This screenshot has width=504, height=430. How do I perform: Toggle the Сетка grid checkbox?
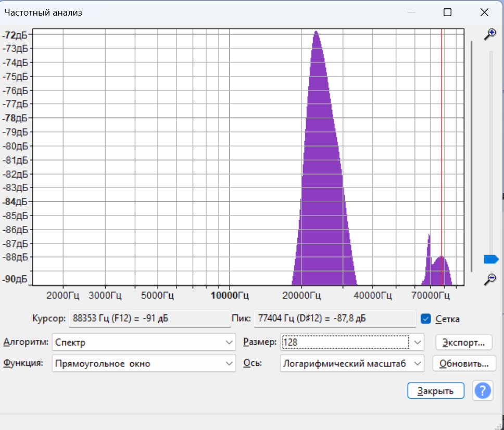[x=425, y=319]
